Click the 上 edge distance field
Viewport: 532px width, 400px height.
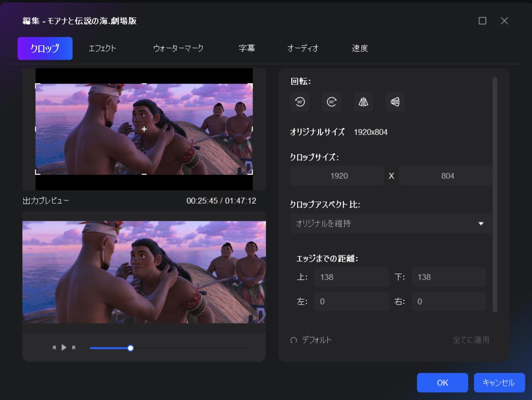click(x=351, y=277)
